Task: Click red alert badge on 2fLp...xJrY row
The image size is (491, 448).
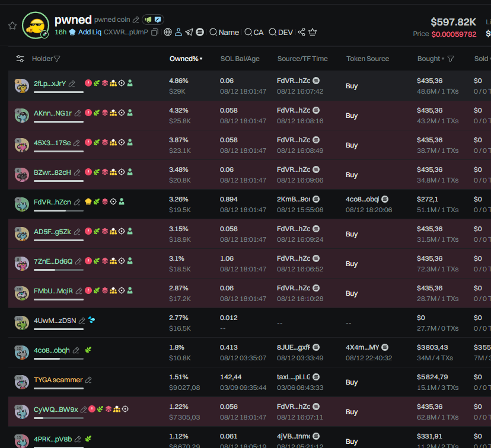Action: click(x=88, y=83)
